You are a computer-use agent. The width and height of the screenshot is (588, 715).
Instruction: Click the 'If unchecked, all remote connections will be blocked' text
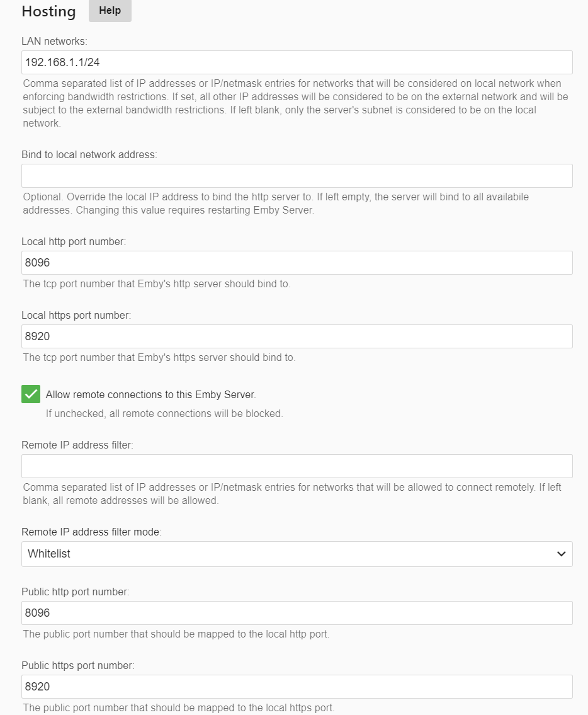click(164, 414)
